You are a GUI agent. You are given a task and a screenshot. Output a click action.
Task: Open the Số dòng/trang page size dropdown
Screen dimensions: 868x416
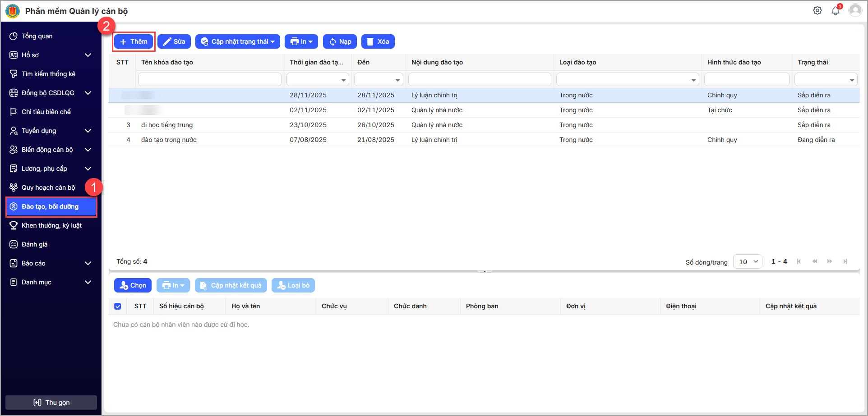(748, 261)
